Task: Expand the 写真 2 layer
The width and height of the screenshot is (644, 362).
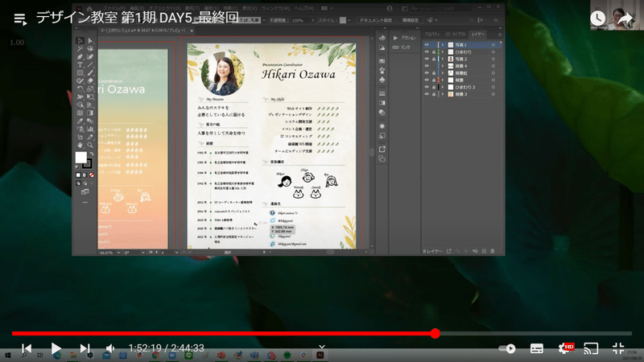Action: pos(443,59)
